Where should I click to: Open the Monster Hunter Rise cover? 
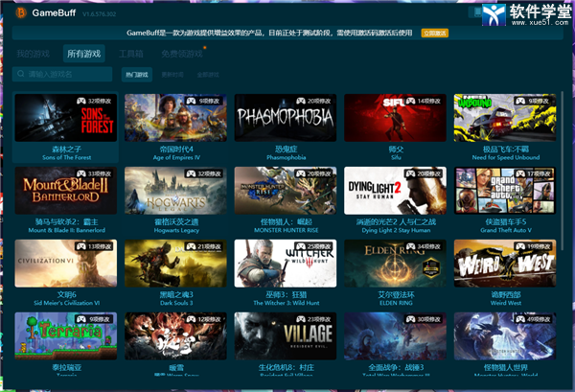pyautogui.click(x=286, y=191)
